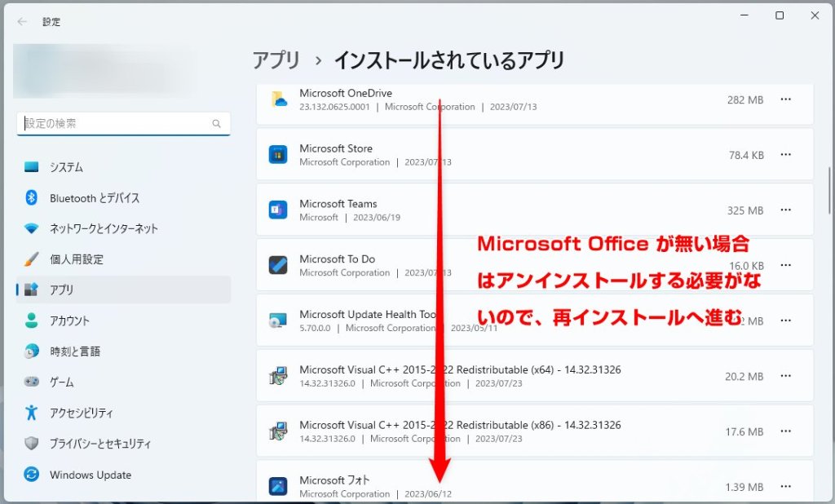Screen dimensions: 835x504
Task: Click the プライバシー shield icon
Action: (x=32, y=444)
